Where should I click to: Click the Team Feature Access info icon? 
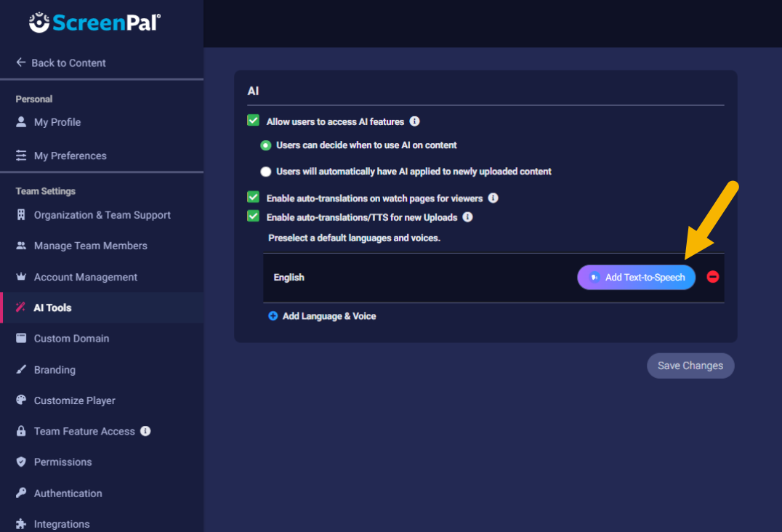[x=145, y=431]
